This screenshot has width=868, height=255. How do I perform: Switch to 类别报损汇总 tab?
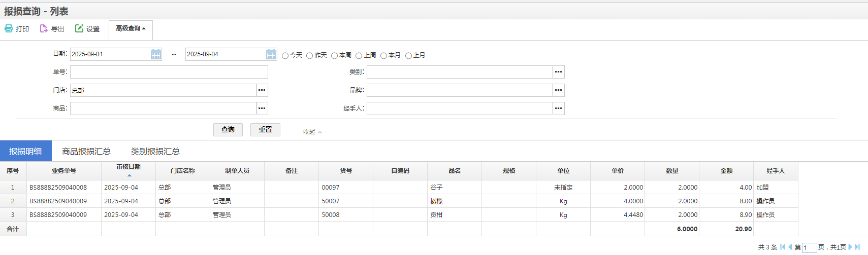155,151
